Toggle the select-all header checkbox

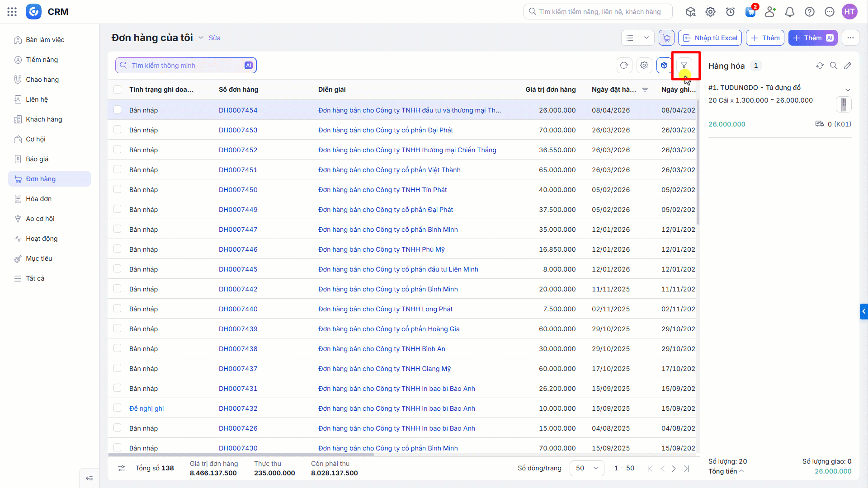point(118,89)
